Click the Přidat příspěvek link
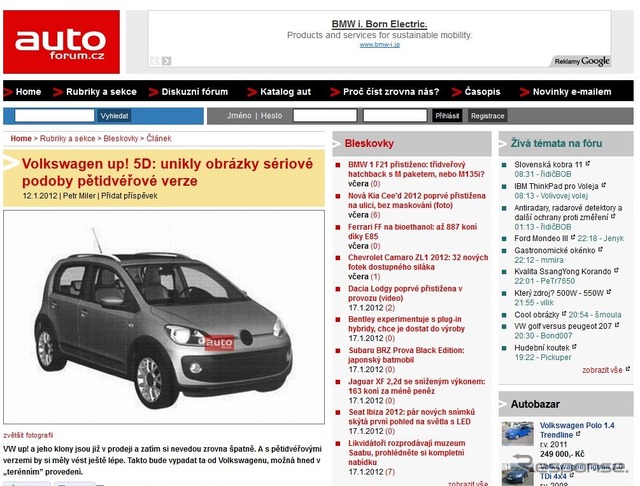The width and height of the screenshot is (640, 486). [129, 196]
